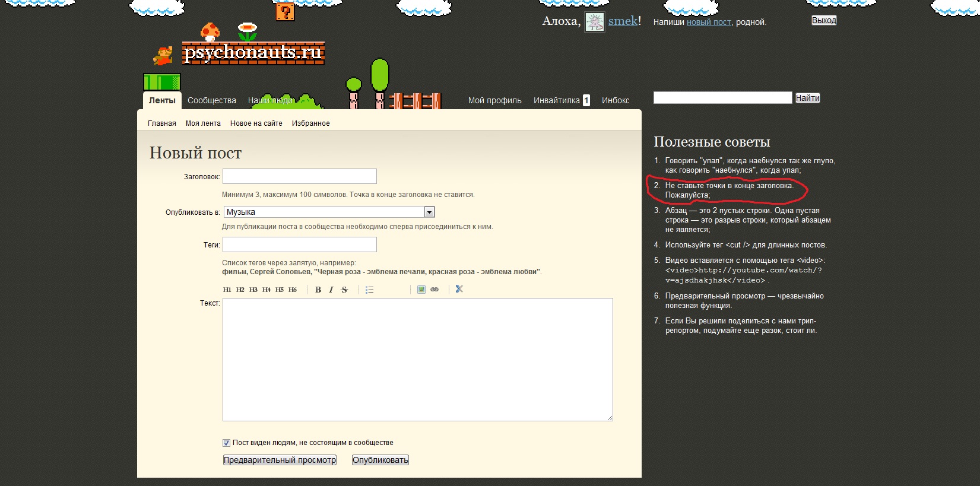This screenshot has height=486, width=980.
Task: Click Предварительный просмотр button
Action: click(x=280, y=460)
